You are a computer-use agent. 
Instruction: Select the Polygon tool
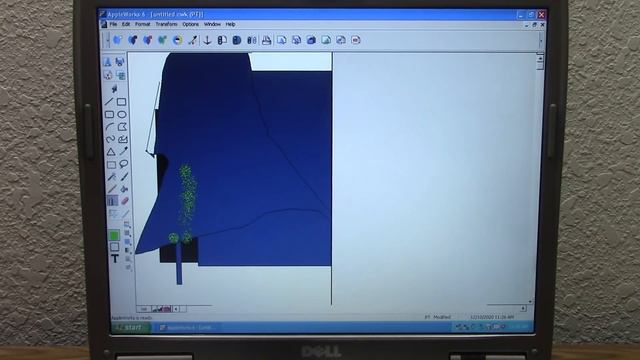[122, 127]
